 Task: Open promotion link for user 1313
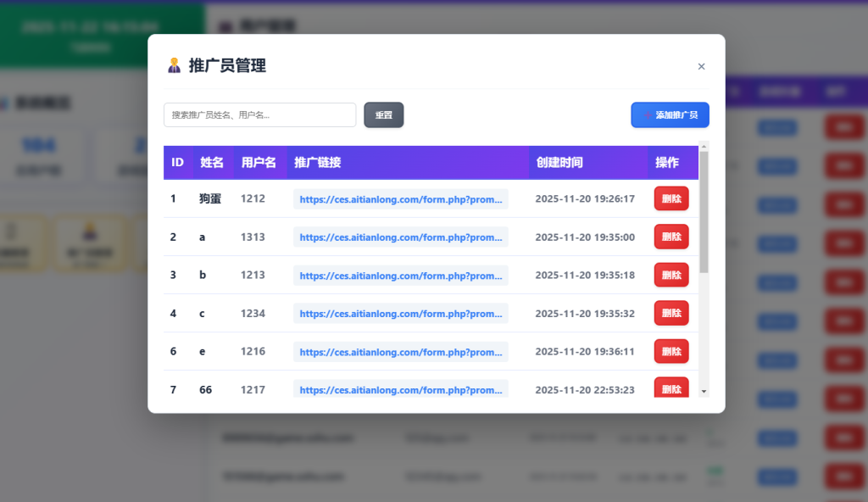point(401,237)
